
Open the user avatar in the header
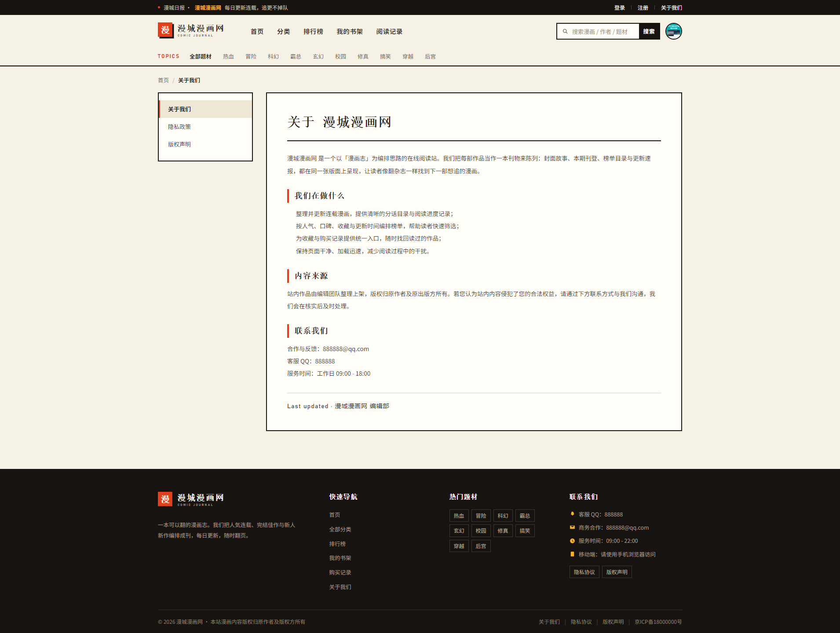click(x=673, y=31)
